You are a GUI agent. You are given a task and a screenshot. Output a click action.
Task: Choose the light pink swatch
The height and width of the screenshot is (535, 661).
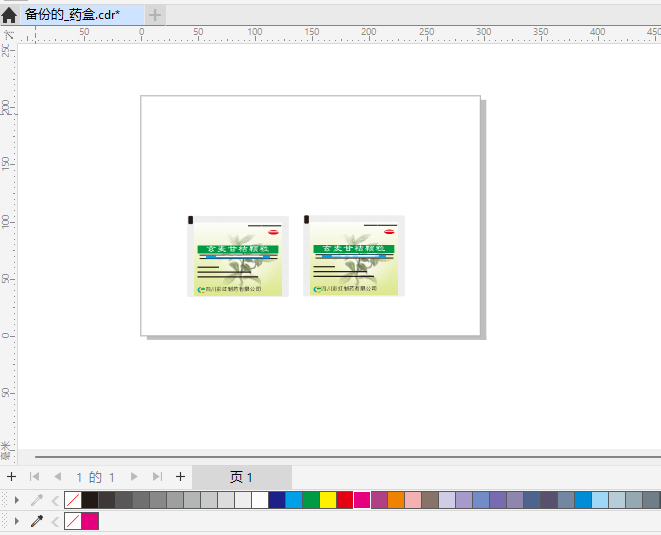[x=413, y=500]
